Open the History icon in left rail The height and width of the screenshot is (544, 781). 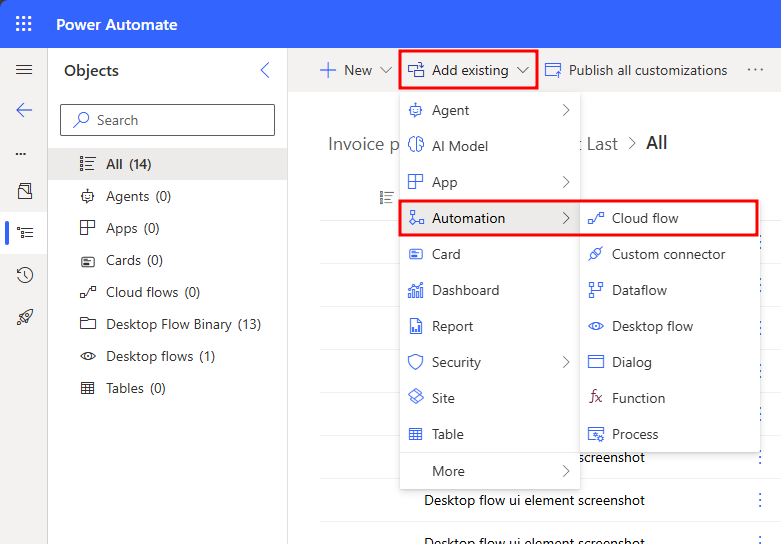[x=24, y=275]
